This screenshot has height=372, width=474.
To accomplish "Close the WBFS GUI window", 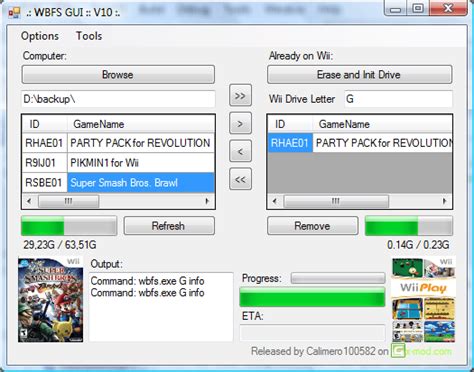I will tap(449, 9).
